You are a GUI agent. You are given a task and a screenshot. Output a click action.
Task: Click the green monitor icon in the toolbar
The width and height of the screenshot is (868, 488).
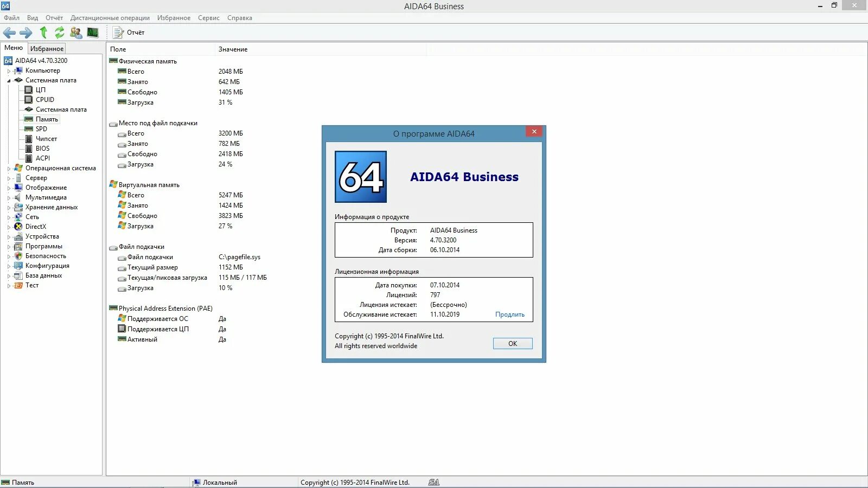93,33
